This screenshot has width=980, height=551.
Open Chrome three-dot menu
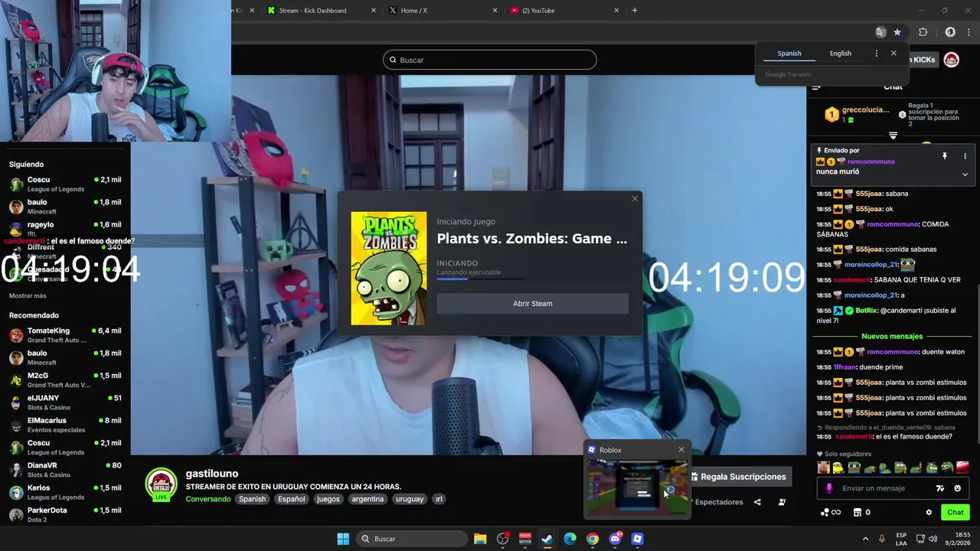pyautogui.click(x=967, y=32)
